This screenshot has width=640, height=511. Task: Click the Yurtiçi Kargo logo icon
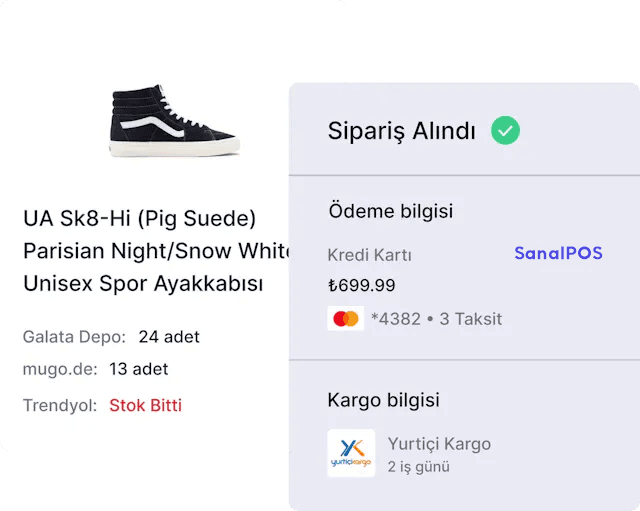(351, 453)
